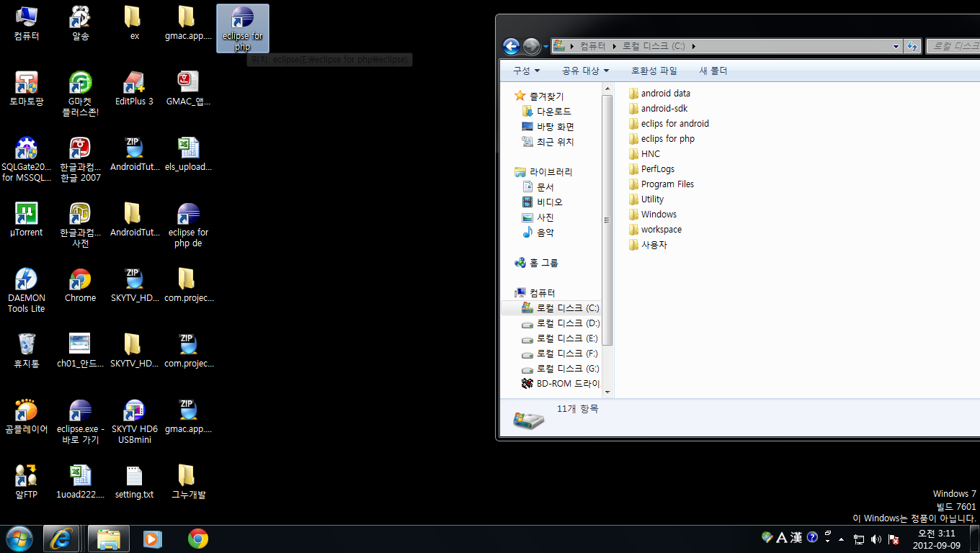980x553 pixels.
Task: Select the Chrome desktop shortcut icon
Action: (80, 279)
